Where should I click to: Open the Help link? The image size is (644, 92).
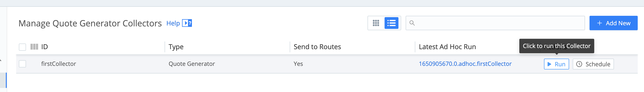click(173, 23)
